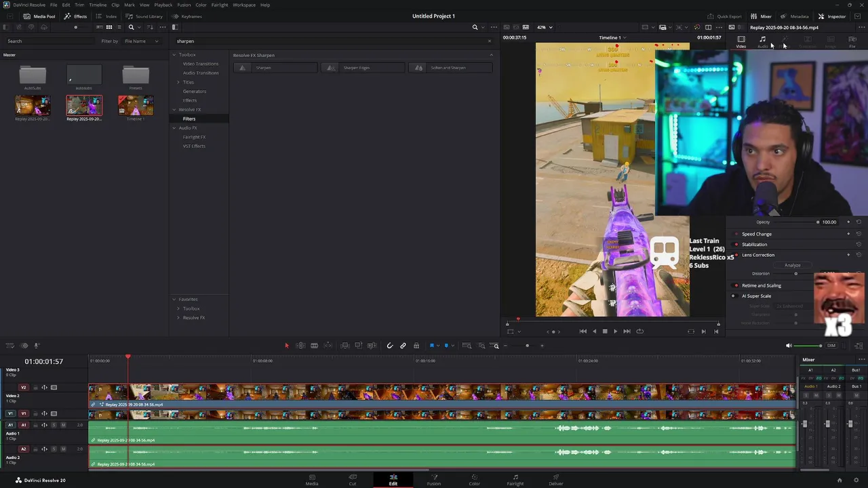Select the arrow Selection Mode tool
Image resolution: width=868 pixels, height=488 pixels.
(286, 346)
